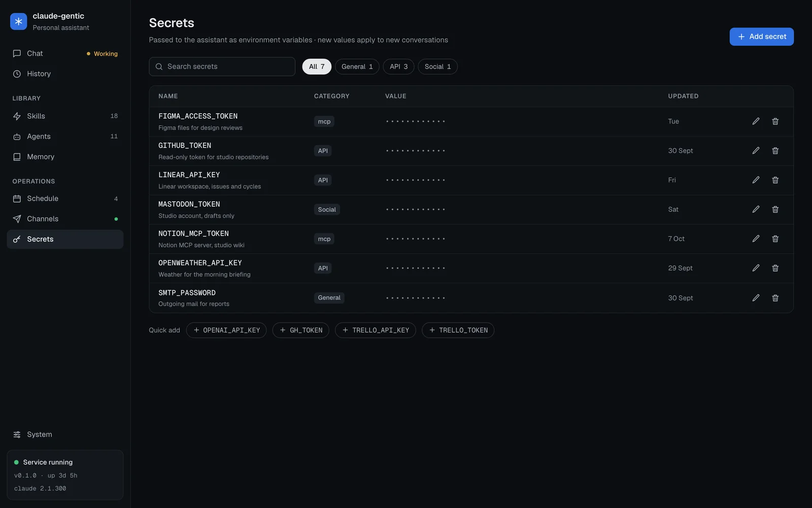Delete the OPENWEATHER_API_KEY secret
This screenshot has width=812, height=508.
tap(775, 268)
